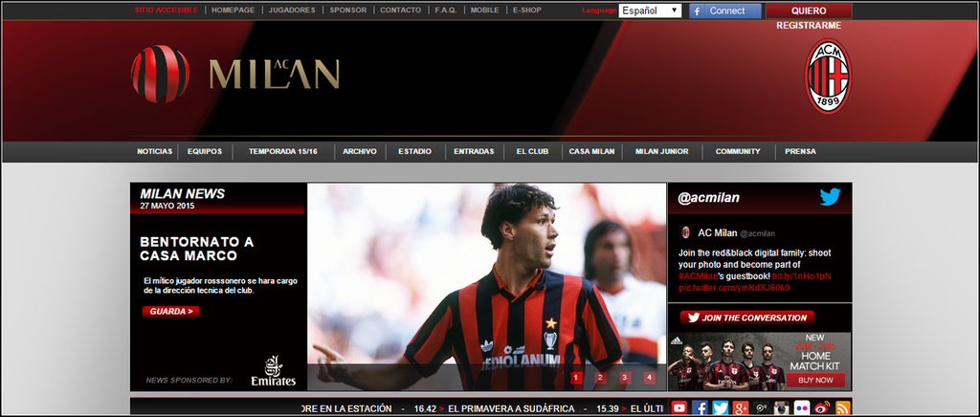The image size is (980, 417).
Task: Click the bit.ly/1nHo1pN tweet link
Action: click(x=802, y=275)
